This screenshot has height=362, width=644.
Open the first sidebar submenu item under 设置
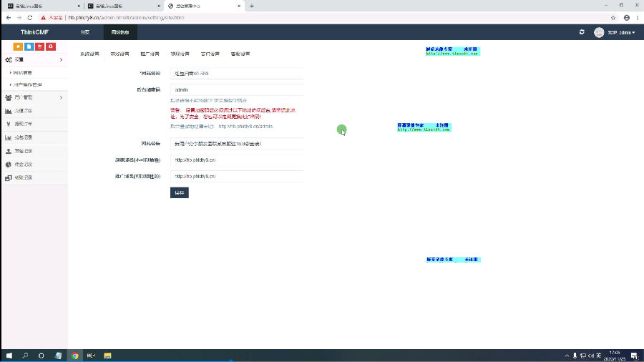point(24,73)
